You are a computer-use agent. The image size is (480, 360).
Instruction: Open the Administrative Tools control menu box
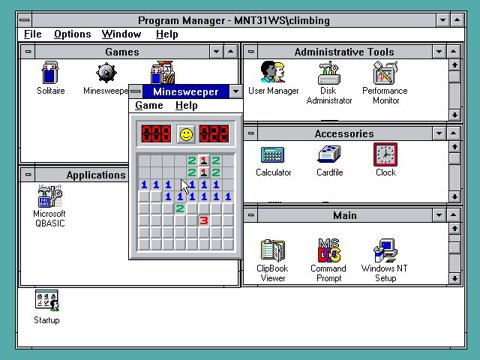pyautogui.click(x=251, y=52)
